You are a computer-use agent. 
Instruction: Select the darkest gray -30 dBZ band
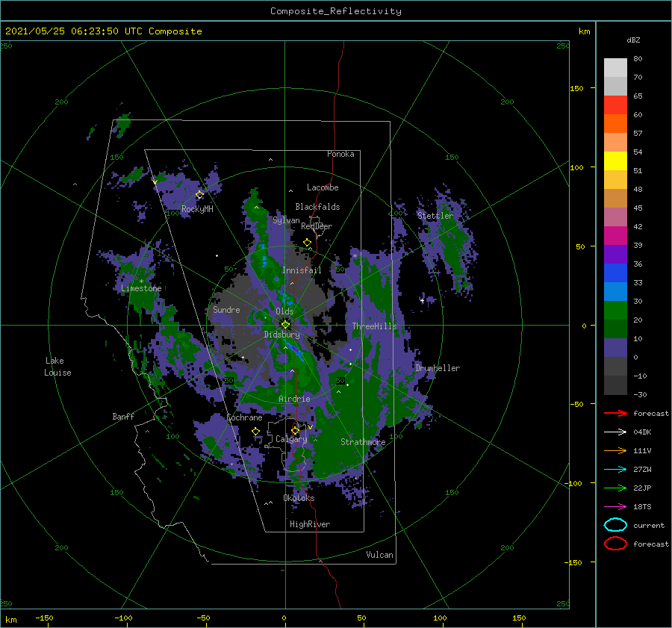(x=615, y=385)
